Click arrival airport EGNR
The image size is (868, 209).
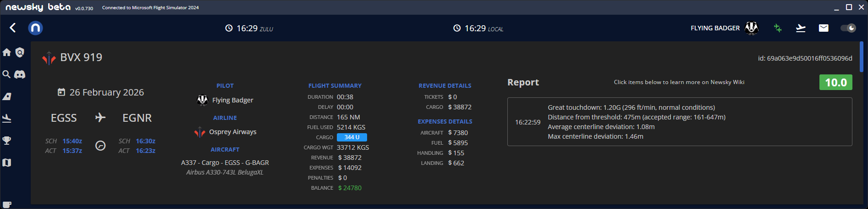pos(137,118)
